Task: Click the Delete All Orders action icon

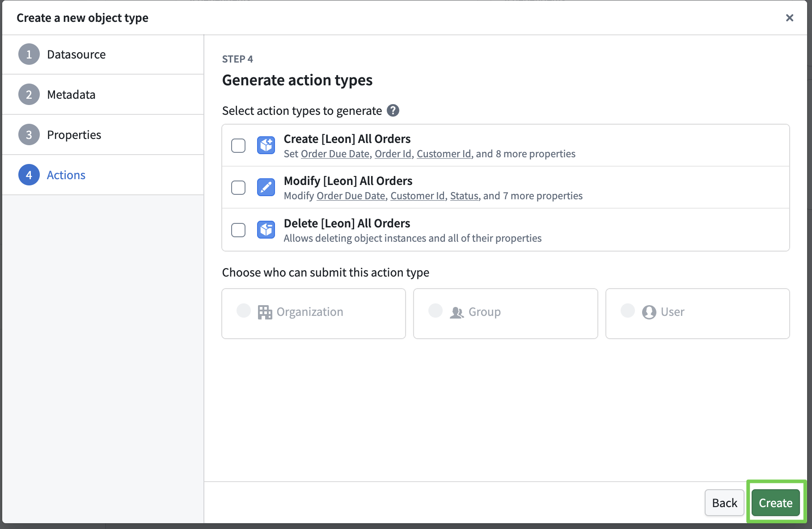Action: pyautogui.click(x=266, y=230)
